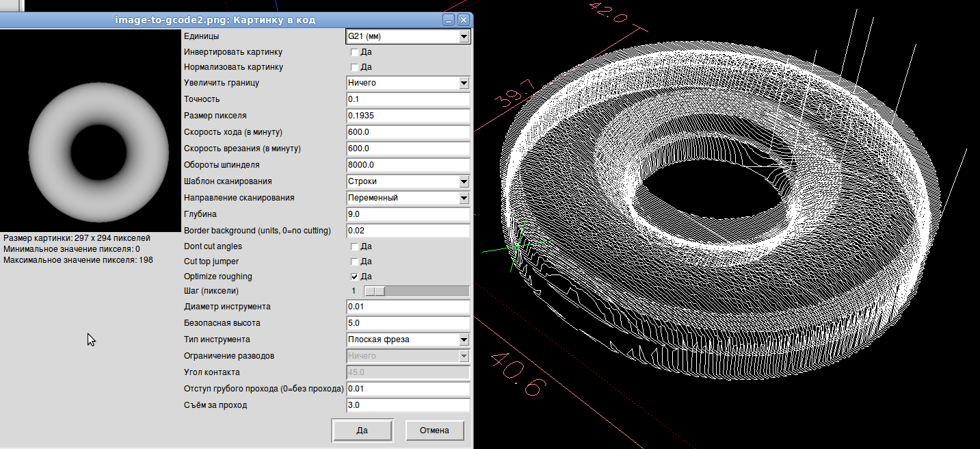Click the Точность tolerance input field
This screenshot has height=449, width=980.
pyautogui.click(x=408, y=99)
